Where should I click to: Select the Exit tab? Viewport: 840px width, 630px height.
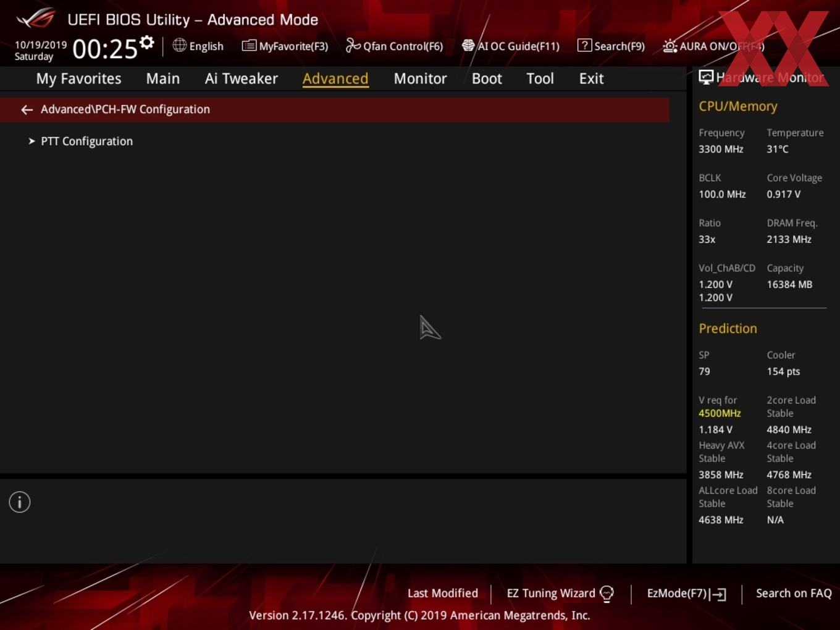tap(591, 79)
